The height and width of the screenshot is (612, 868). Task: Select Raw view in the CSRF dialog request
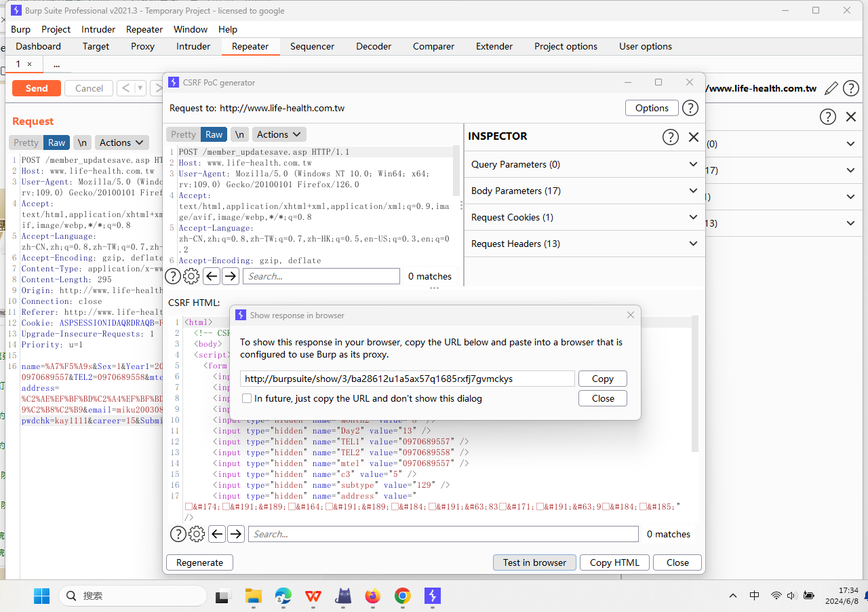click(x=214, y=134)
